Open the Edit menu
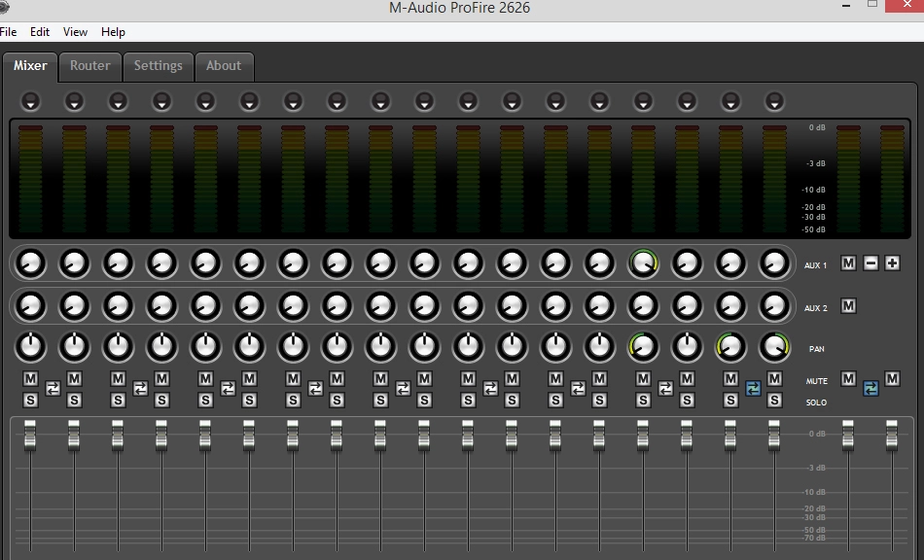 click(x=40, y=32)
